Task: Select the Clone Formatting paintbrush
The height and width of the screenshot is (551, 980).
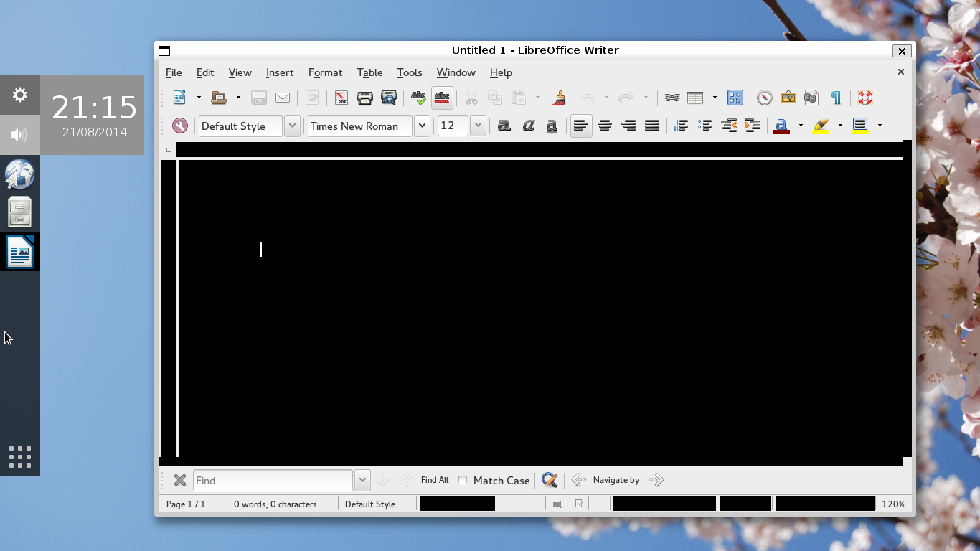Action: click(x=558, y=98)
